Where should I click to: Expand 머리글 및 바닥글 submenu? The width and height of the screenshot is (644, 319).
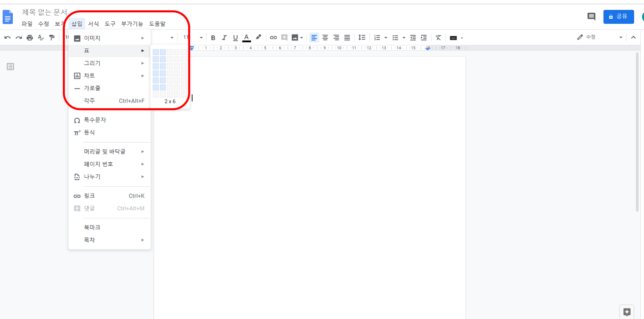tap(110, 152)
